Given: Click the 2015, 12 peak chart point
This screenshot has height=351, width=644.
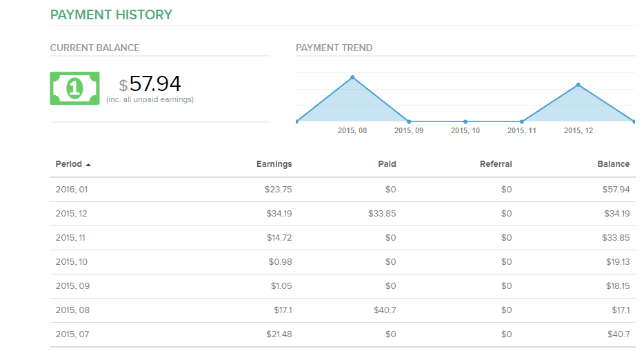Looking at the screenshot, I should coord(578,85).
